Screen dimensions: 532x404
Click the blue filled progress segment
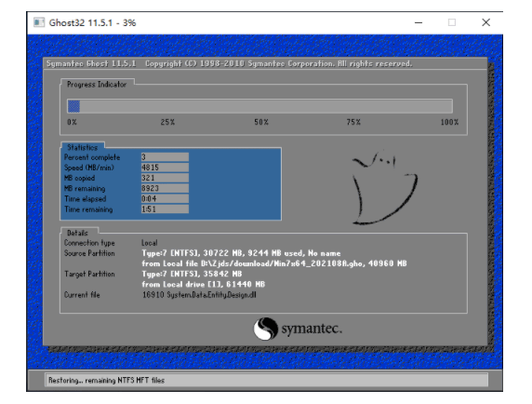point(73,106)
